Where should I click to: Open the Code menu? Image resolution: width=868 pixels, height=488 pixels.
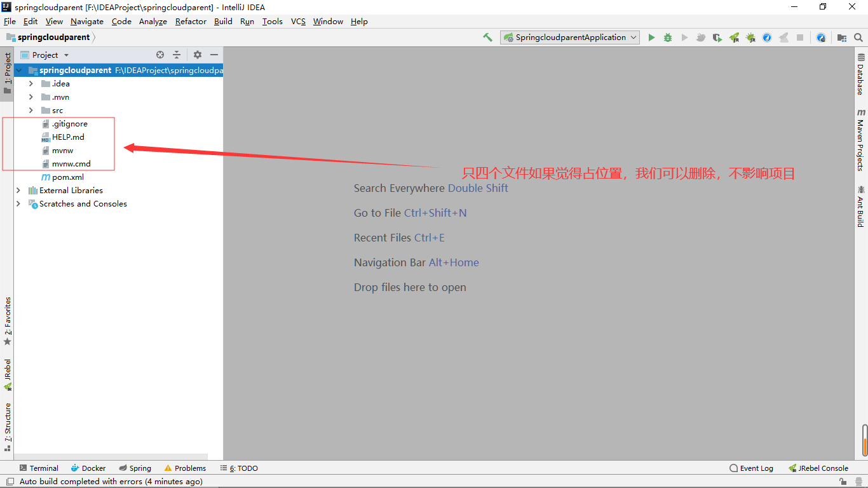(121, 22)
